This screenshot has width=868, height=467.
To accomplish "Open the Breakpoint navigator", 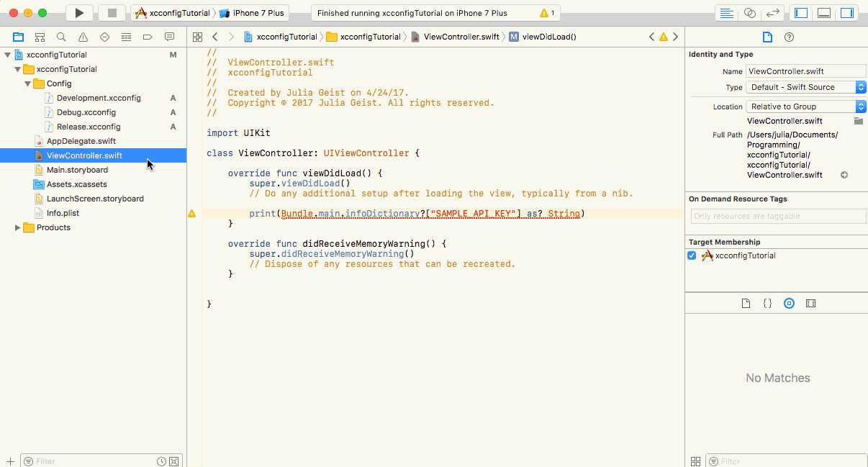I will [148, 37].
